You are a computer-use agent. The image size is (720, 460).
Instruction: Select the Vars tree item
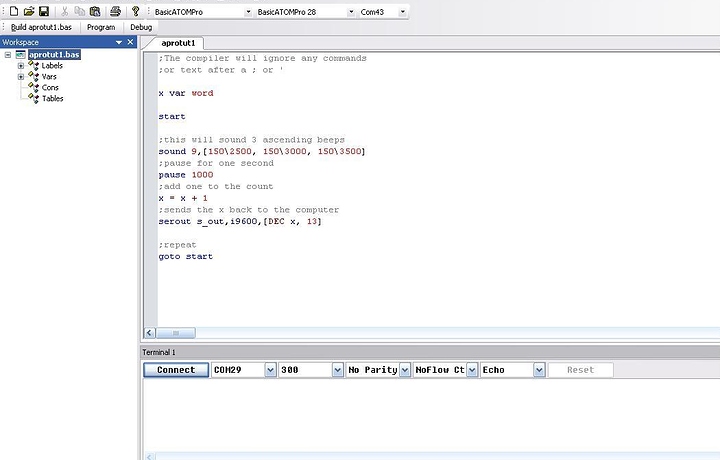[x=49, y=77]
